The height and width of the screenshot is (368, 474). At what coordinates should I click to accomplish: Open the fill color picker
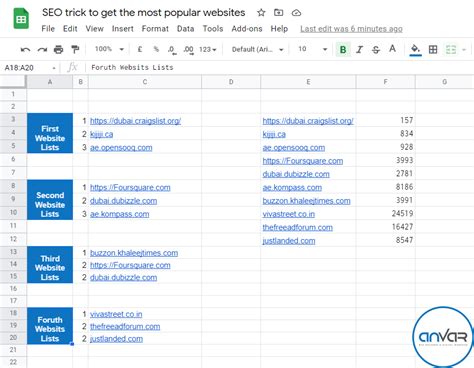tap(415, 50)
